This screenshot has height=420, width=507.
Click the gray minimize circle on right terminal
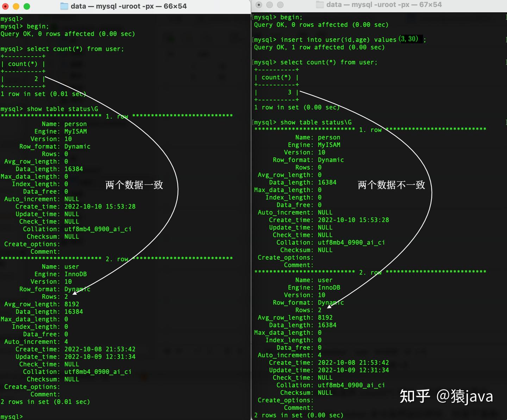point(269,5)
